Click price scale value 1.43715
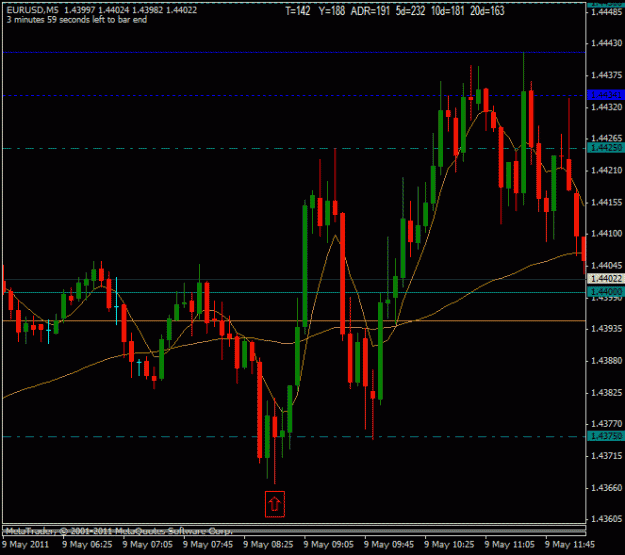This screenshot has width=625, height=555. point(607,455)
